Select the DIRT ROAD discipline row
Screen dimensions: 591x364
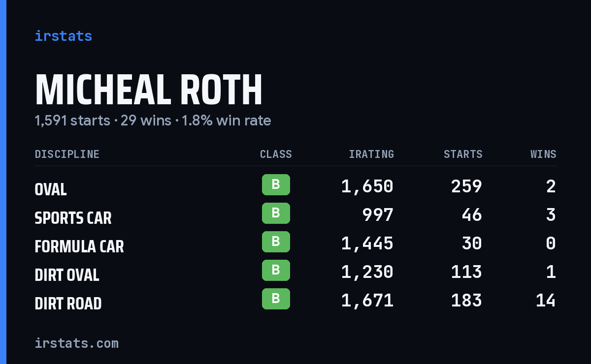[x=295, y=301]
